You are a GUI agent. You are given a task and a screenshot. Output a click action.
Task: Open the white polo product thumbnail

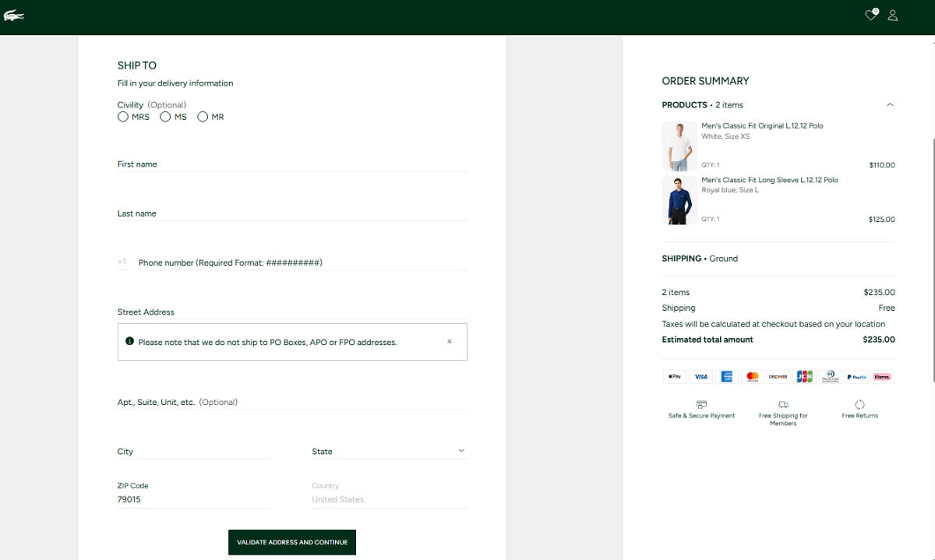point(679,146)
